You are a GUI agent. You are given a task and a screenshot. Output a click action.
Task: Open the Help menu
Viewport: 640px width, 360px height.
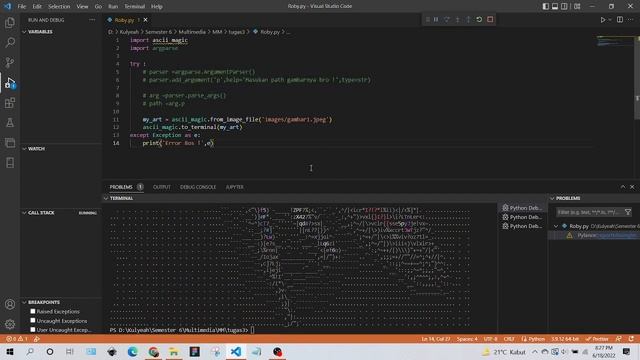click(x=157, y=7)
